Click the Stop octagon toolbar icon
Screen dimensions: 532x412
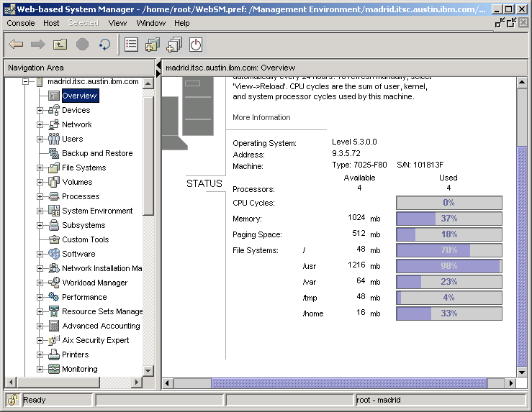coord(83,45)
